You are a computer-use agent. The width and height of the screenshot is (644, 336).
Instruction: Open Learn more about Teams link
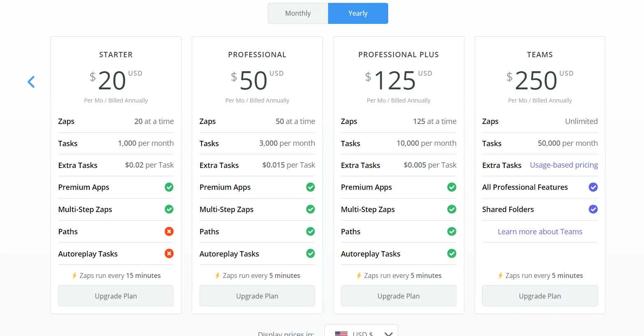[x=540, y=231]
